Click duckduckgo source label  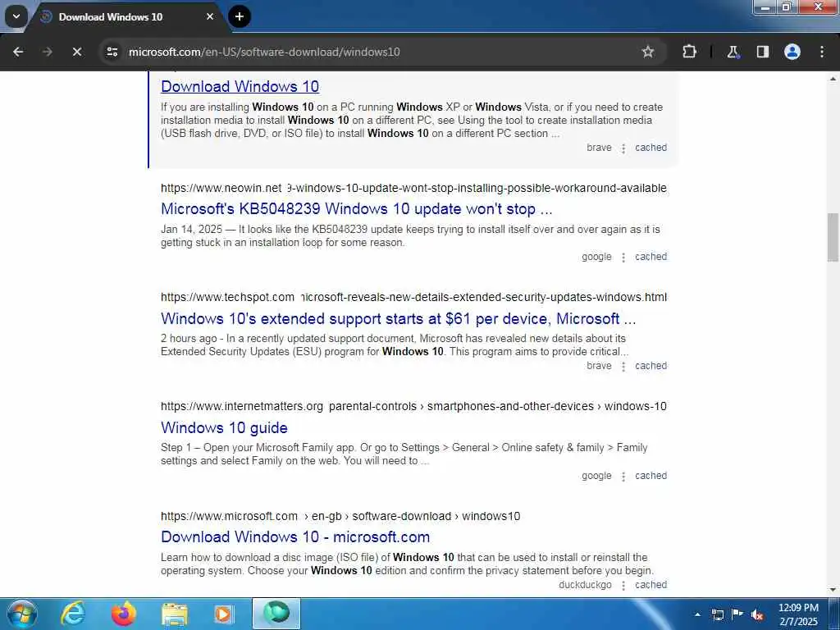pyautogui.click(x=585, y=585)
